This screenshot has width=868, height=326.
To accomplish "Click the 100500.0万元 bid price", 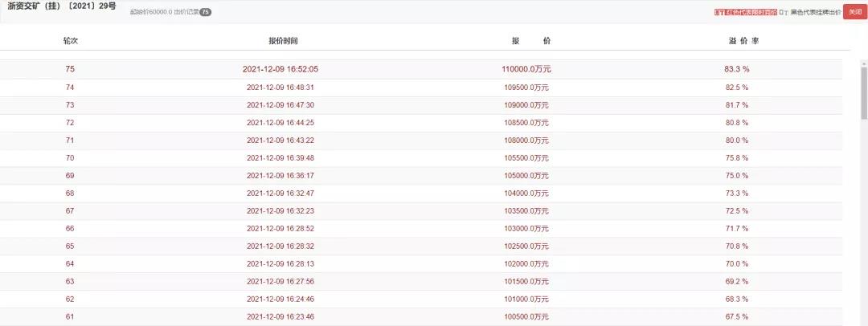I will (526, 317).
